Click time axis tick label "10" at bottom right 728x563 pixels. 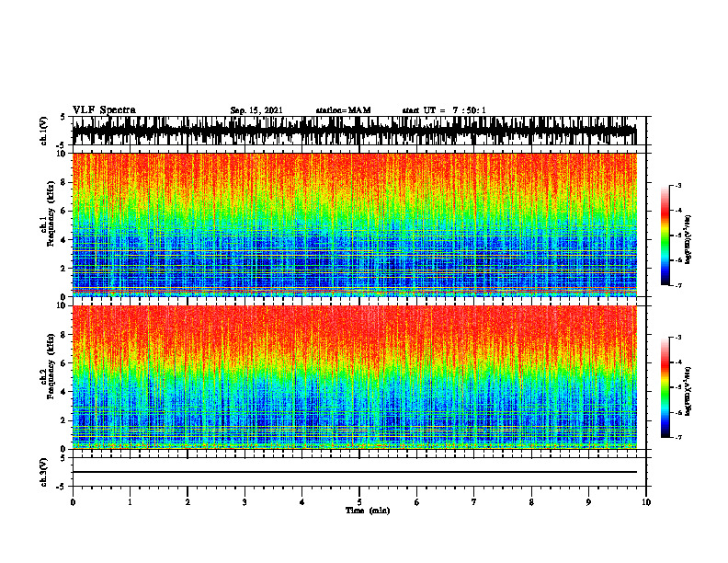click(646, 502)
